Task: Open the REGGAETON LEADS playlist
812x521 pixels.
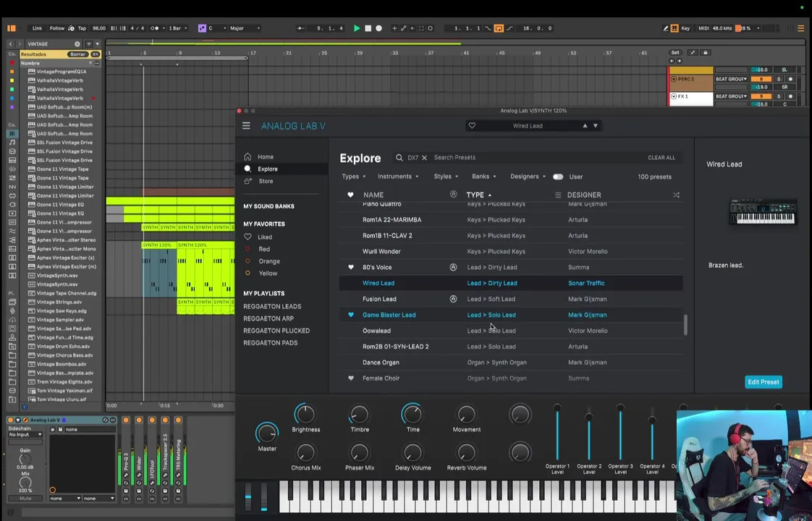Action: (x=272, y=307)
